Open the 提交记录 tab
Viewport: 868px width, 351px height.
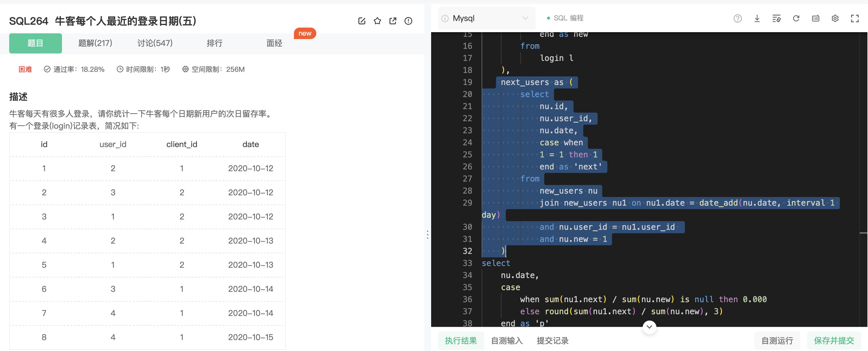pyautogui.click(x=553, y=341)
